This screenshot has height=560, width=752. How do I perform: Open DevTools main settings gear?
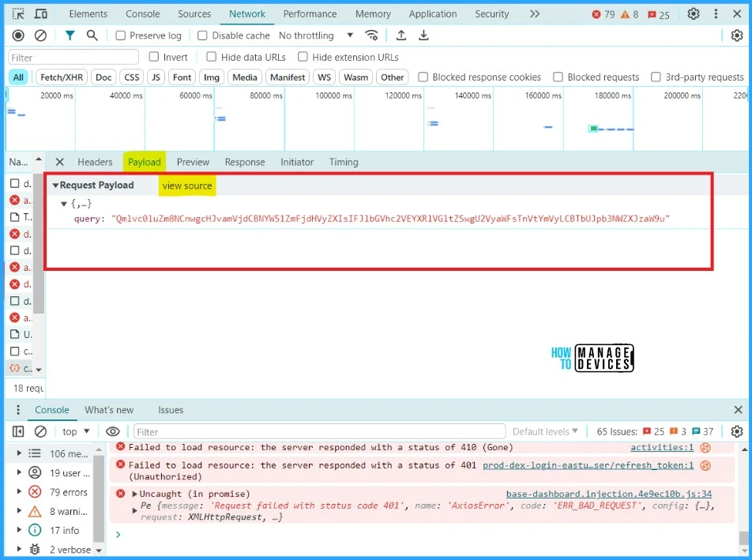[x=694, y=14]
